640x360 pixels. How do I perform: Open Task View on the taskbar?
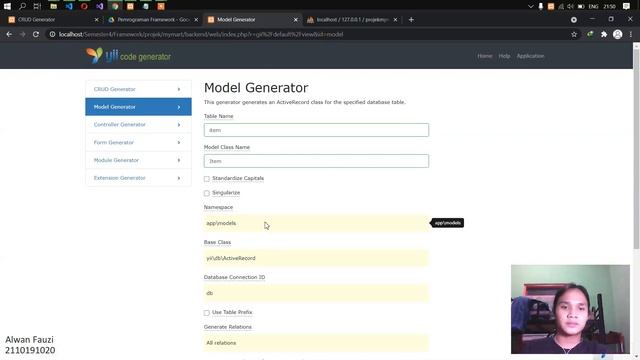[x=37, y=6]
